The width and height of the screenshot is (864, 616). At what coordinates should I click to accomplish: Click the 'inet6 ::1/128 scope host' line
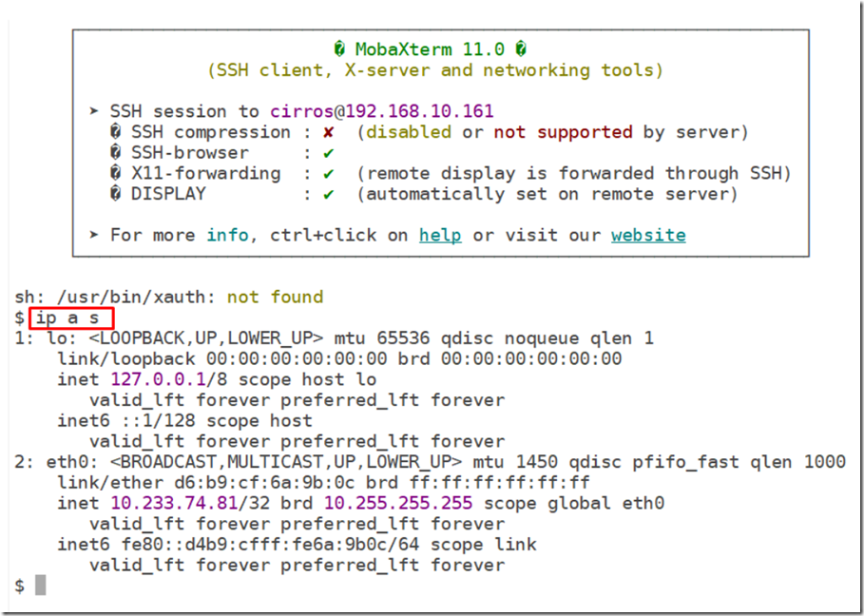point(184,421)
